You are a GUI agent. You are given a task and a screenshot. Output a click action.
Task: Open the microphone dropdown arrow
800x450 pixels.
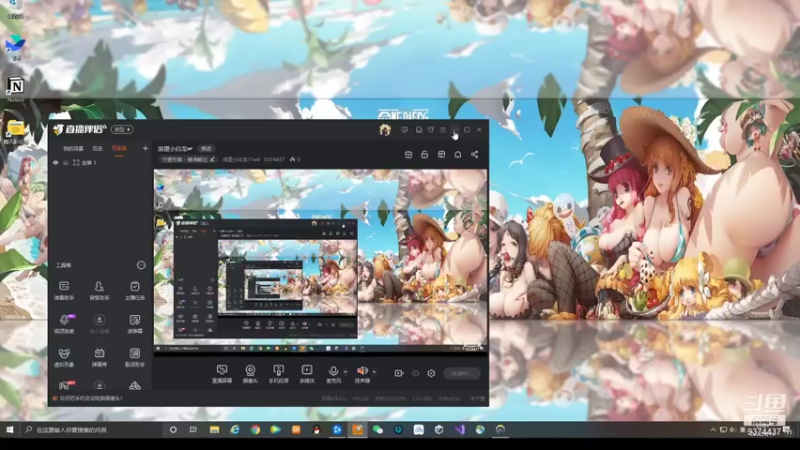345,371
